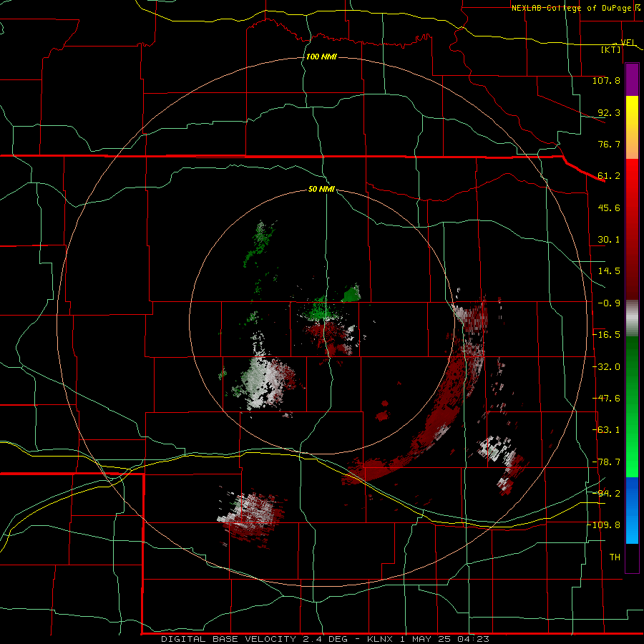Click the 50 NMI range ring label
Screen dimensions: 644x644
pos(321,189)
